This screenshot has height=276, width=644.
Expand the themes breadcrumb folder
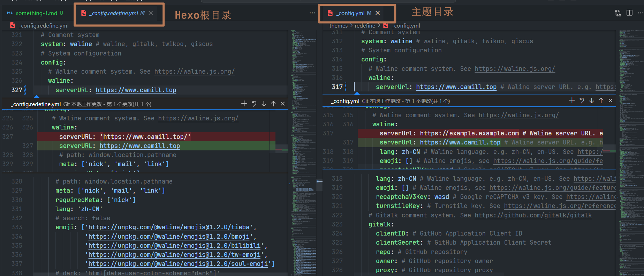coord(338,25)
